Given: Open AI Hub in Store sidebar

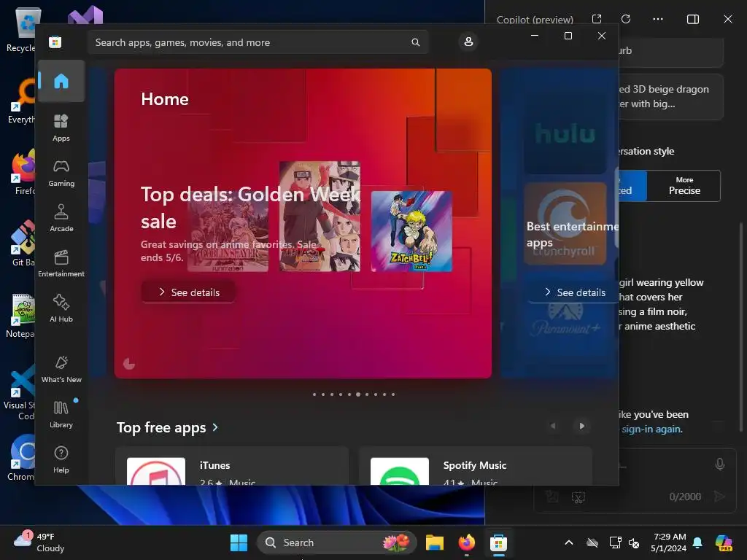Looking at the screenshot, I should [x=61, y=309].
